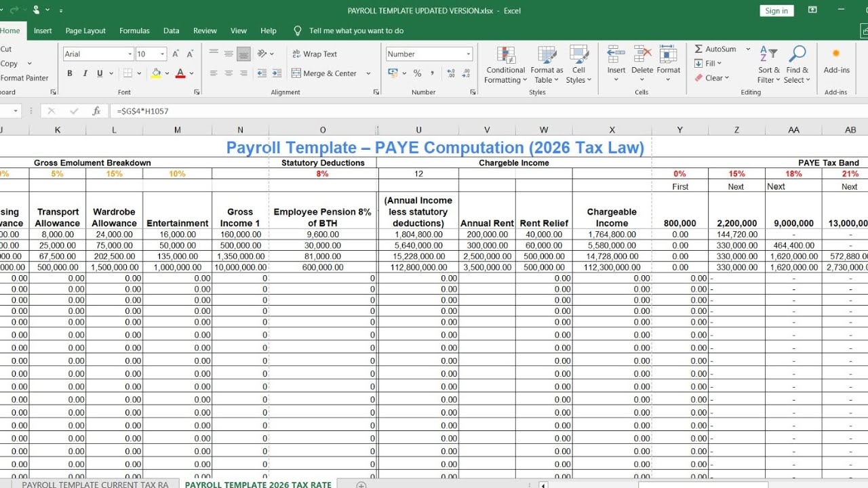Toggle Bold formatting
868x488 pixels.
70,73
